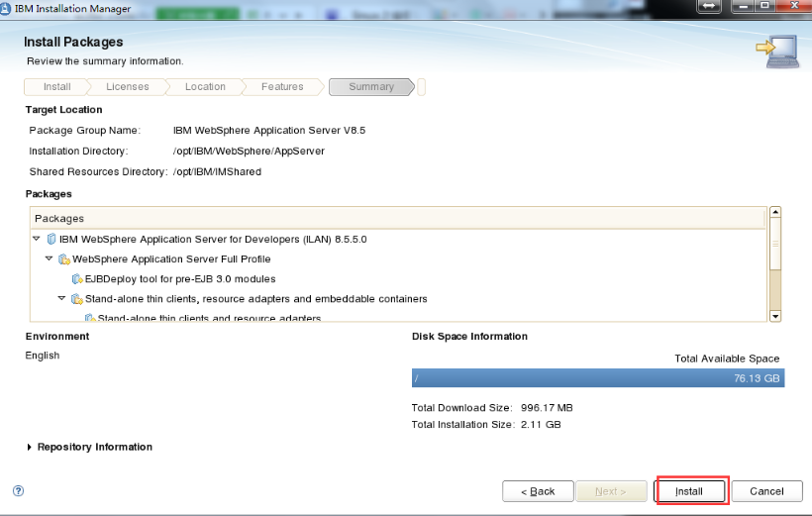This screenshot has width=812, height=516.
Task: Select Stand-alone thin clients, resource adapters and embeddable containers row
Action: point(255,299)
